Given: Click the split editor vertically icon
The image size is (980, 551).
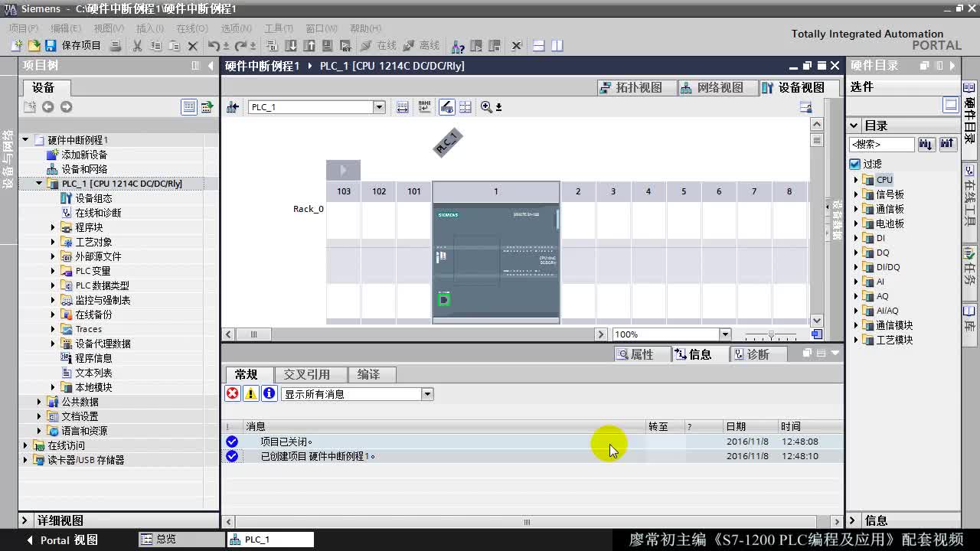Looking at the screenshot, I should coord(557,46).
